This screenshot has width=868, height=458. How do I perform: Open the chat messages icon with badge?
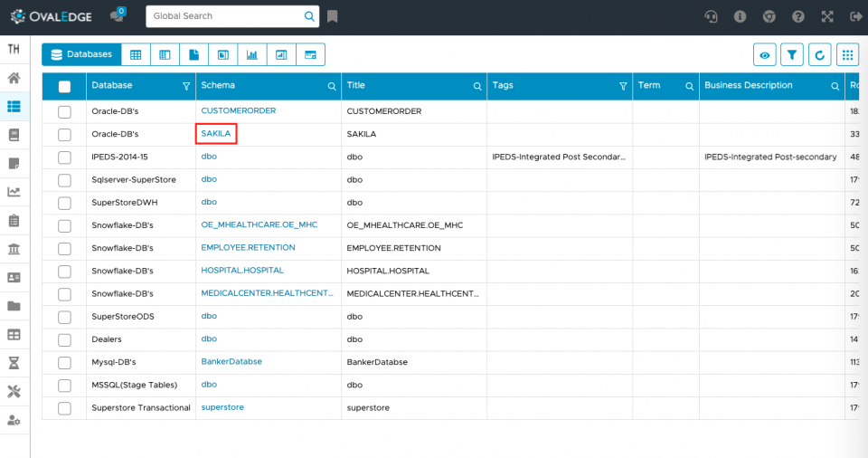[x=118, y=15]
